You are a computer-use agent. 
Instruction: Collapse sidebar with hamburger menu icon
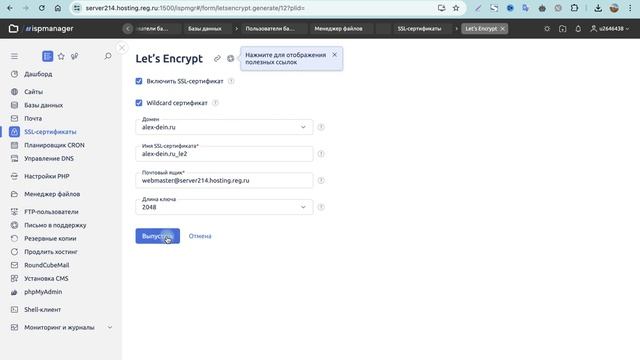pos(14,56)
